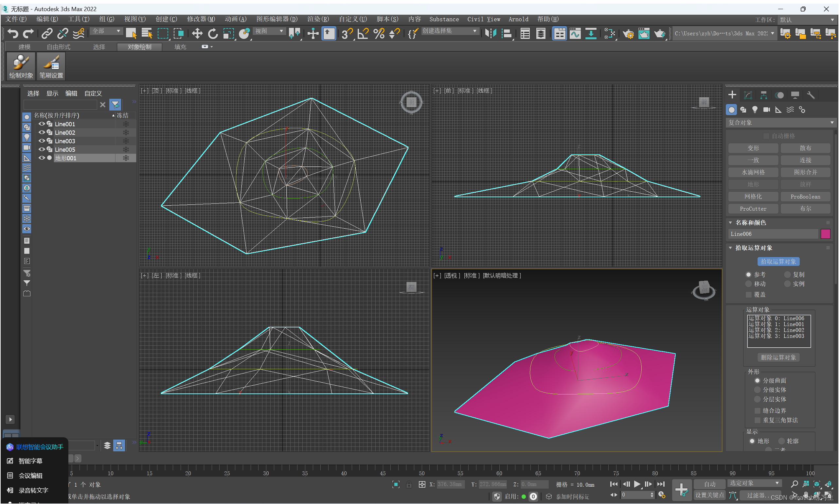The image size is (839, 504).
Task: Click the 散布 compound object button
Action: coord(805,148)
